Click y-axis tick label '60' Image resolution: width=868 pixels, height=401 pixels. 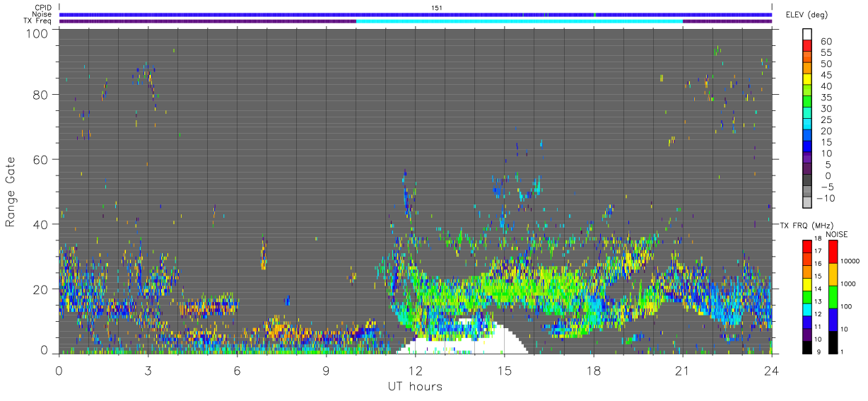pos(41,160)
